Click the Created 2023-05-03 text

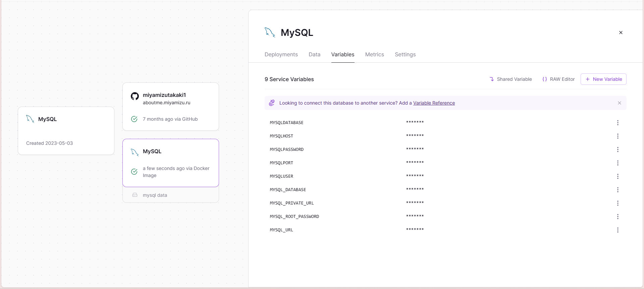click(x=49, y=143)
